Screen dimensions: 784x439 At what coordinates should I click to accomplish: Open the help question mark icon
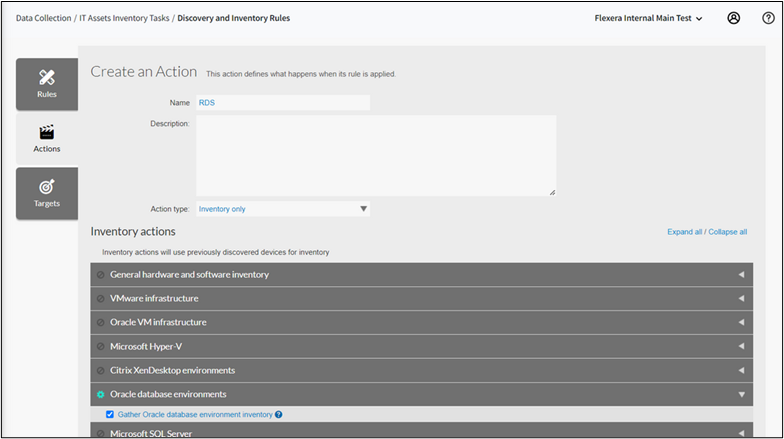click(768, 18)
